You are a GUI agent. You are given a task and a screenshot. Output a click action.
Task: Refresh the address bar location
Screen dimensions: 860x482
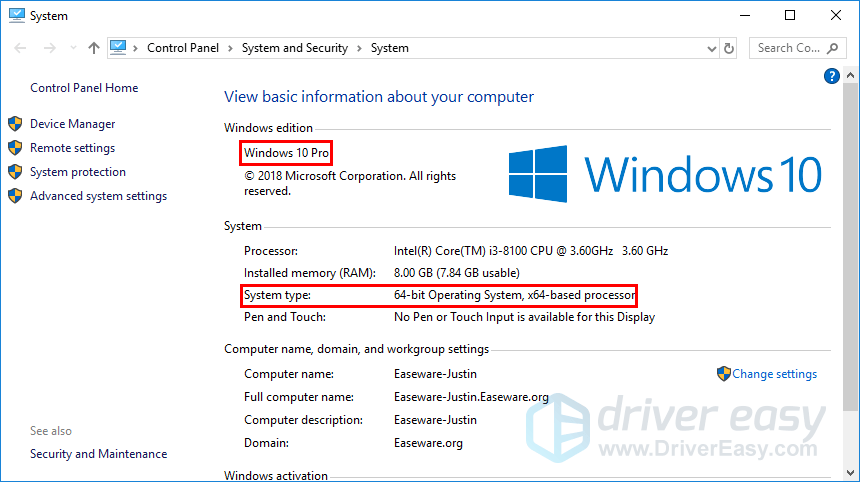tap(728, 49)
